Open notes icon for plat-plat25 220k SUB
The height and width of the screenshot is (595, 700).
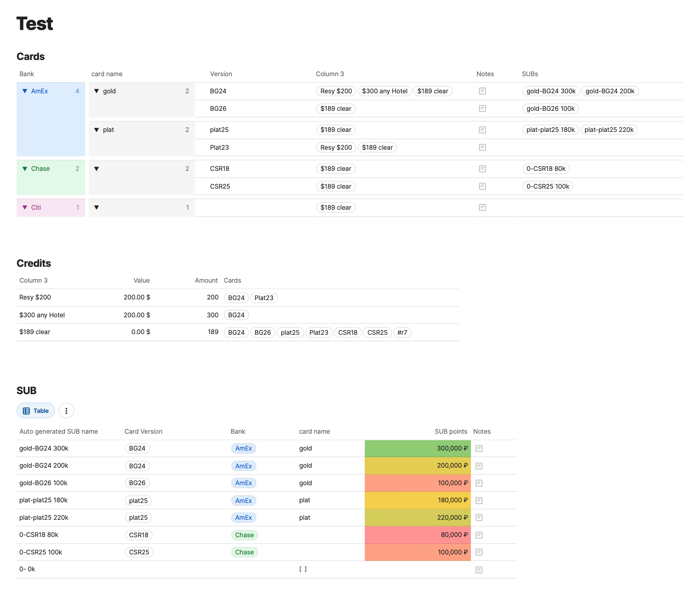click(x=479, y=517)
